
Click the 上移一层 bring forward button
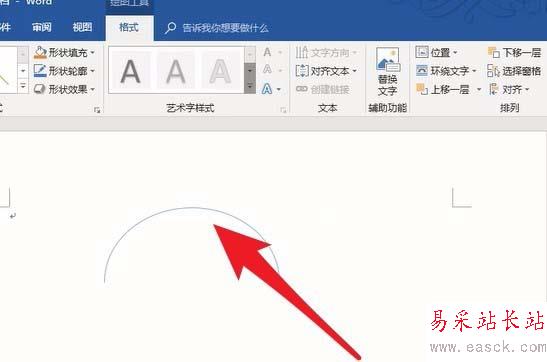tap(443, 90)
